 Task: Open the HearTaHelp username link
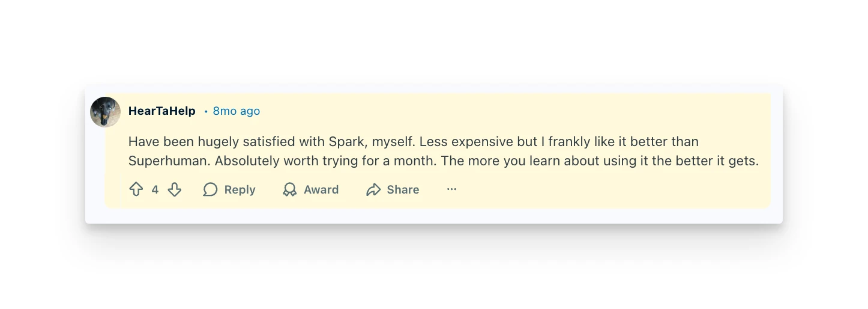pos(162,111)
